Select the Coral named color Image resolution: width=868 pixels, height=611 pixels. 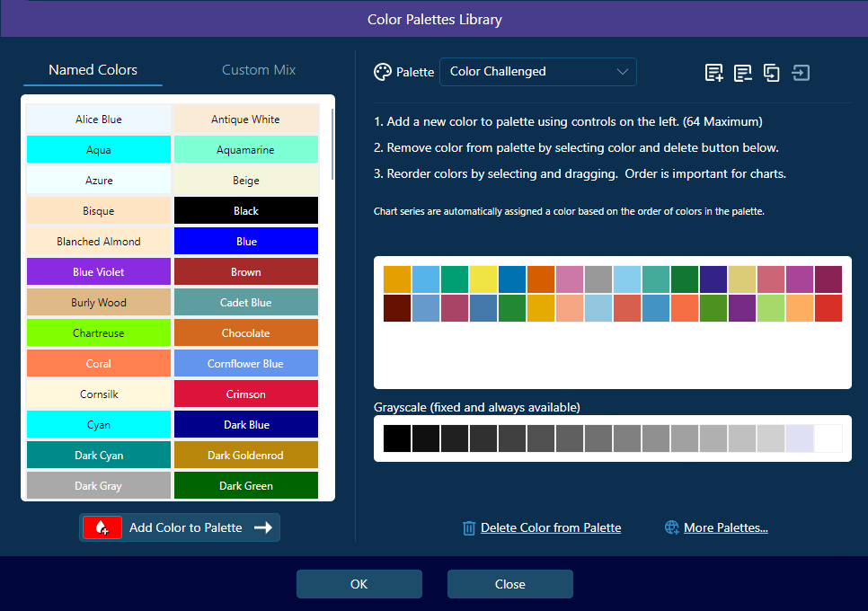[99, 363]
